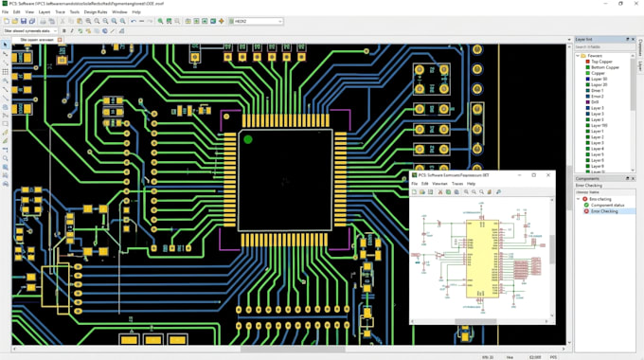Click the Print icon in the main toolbar

pyautogui.click(x=44, y=21)
